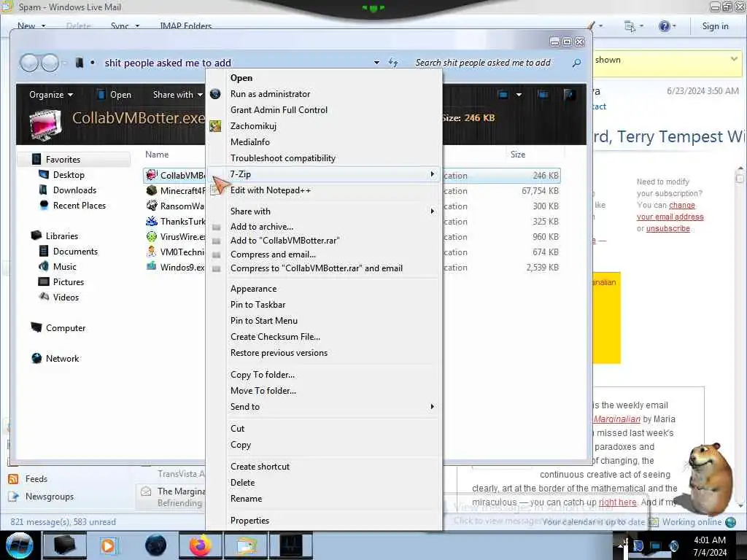747x560 pixels.
Task: Choose Troubleshoot compatibility
Action: (283, 158)
